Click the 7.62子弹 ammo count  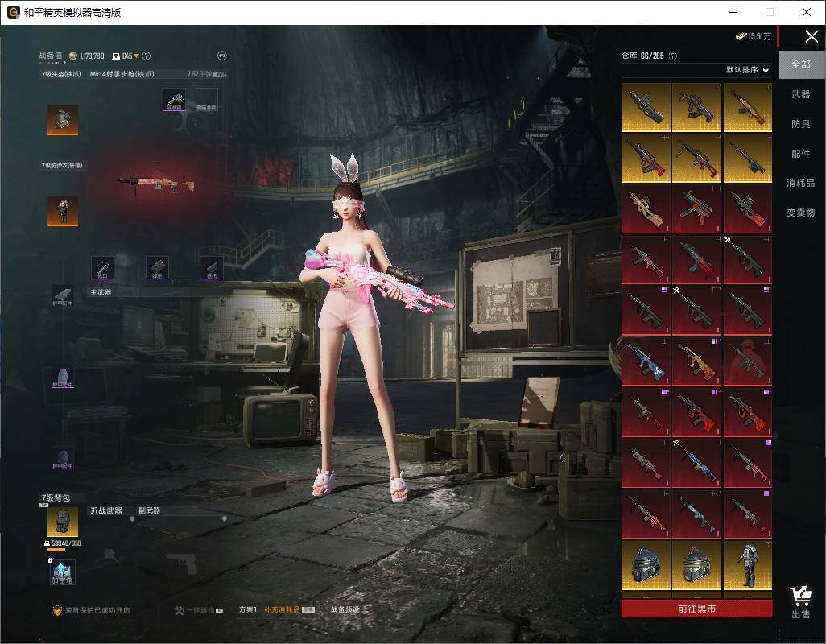(x=206, y=74)
